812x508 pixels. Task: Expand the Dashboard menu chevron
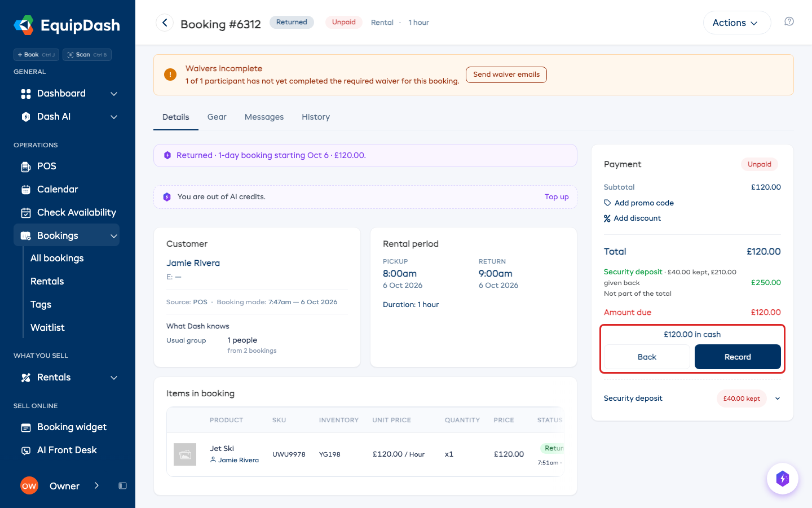click(x=114, y=94)
